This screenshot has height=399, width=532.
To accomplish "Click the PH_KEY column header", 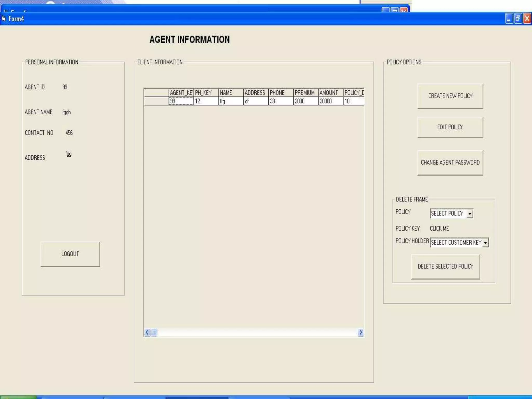I will [x=206, y=93].
